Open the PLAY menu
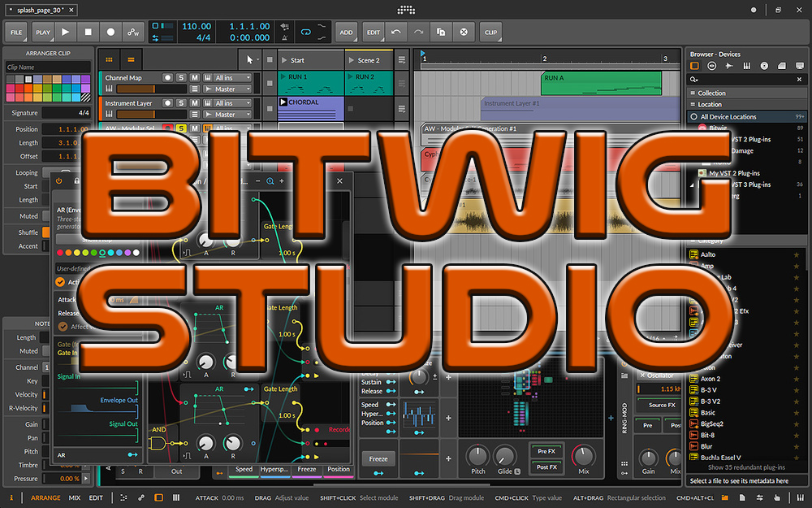This screenshot has width=812, height=508. tap(43, 33)
